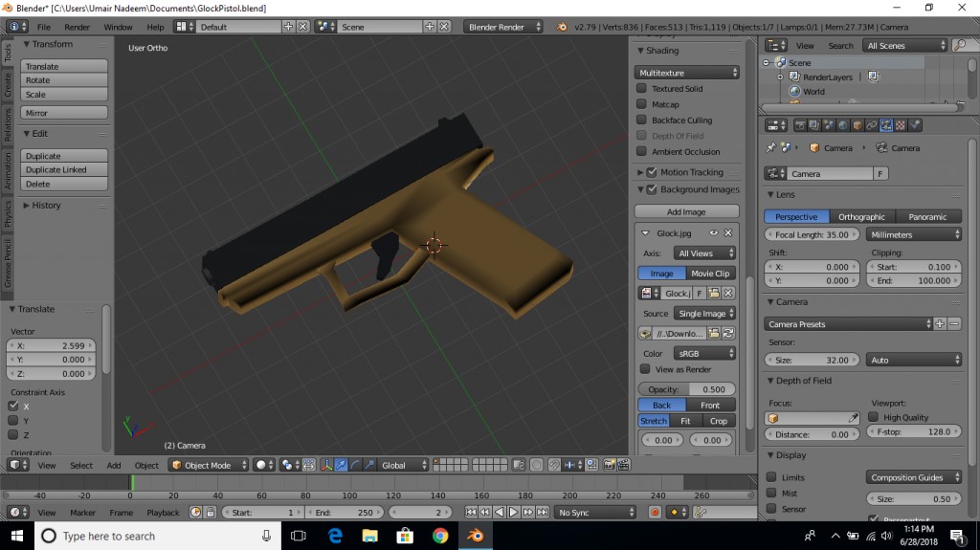Select the scale manipulator icon
980x550 pixels.
[x=370, y=465]
